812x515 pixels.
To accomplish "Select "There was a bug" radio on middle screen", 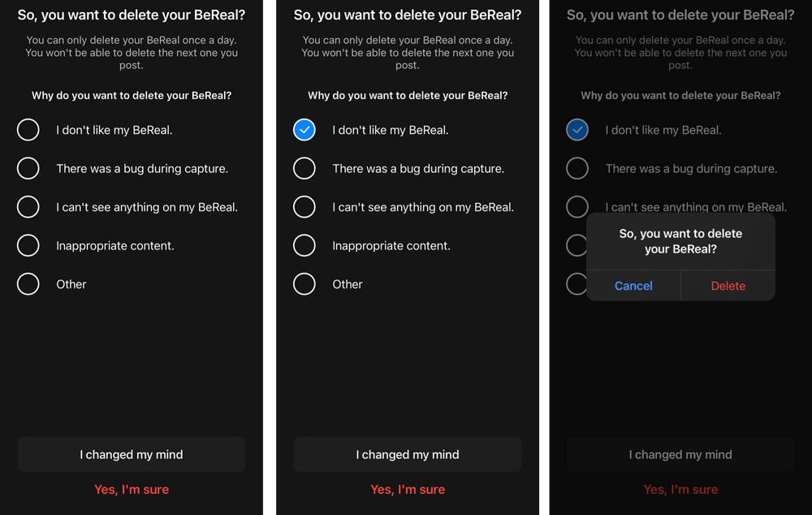I will [x=304, y=168].
